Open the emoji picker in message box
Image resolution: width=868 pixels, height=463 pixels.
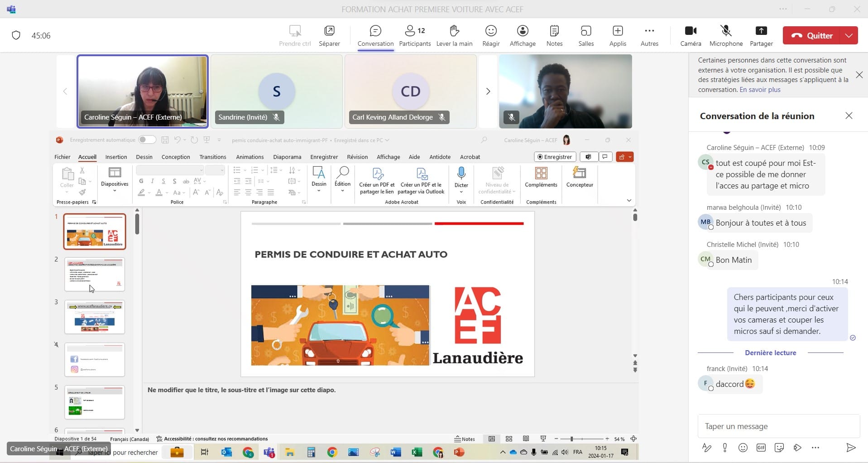[743, 448]
